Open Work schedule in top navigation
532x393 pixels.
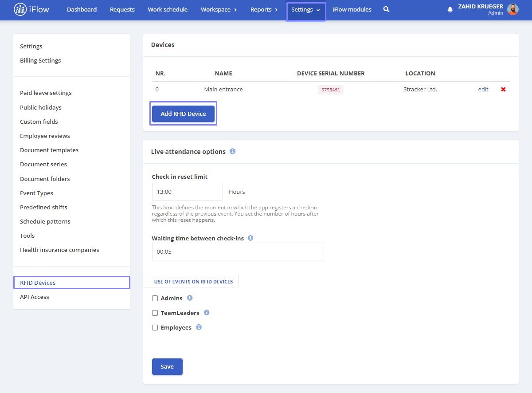(x=168, y=10)
